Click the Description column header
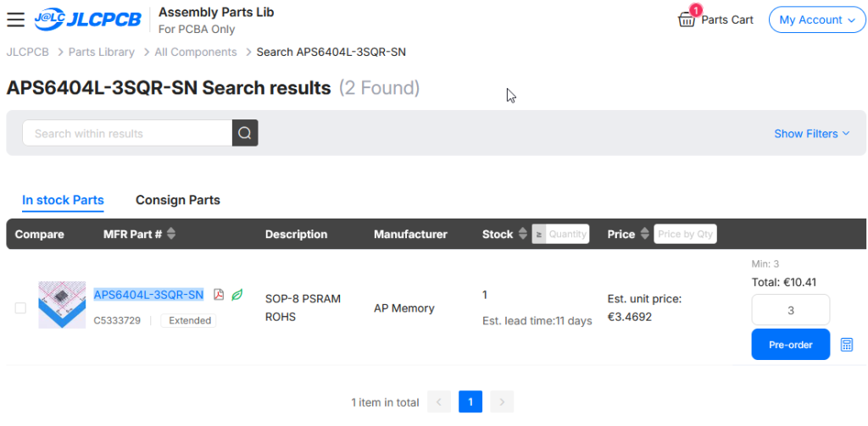868x426 pixels. point(296,234)
